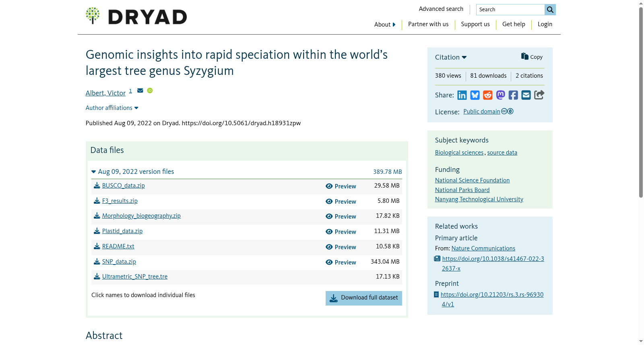This screenshot has width=644, height=345.
Task: Open the Nature article DOI link
Action: tap(493, 264)
